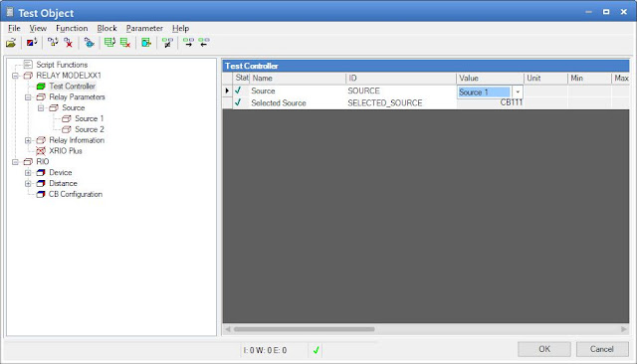Image resolution: width=637 pixels, height=364 pixels.
Task: Collapse the RIO tree node
Action: (15, 162)
